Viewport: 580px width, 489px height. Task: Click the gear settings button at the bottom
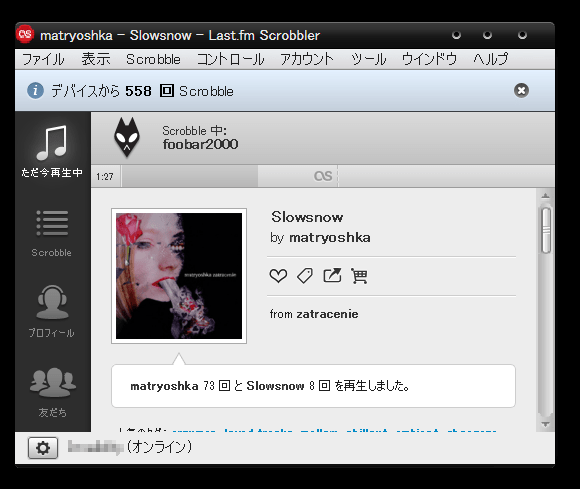click(x=43, y=448)
